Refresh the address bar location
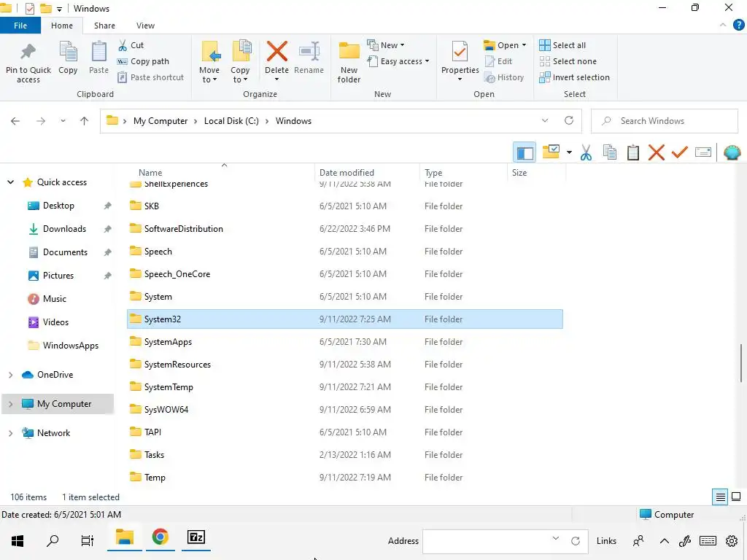The image size is (747, 560). pyautogui.click(x=569, y=120)
